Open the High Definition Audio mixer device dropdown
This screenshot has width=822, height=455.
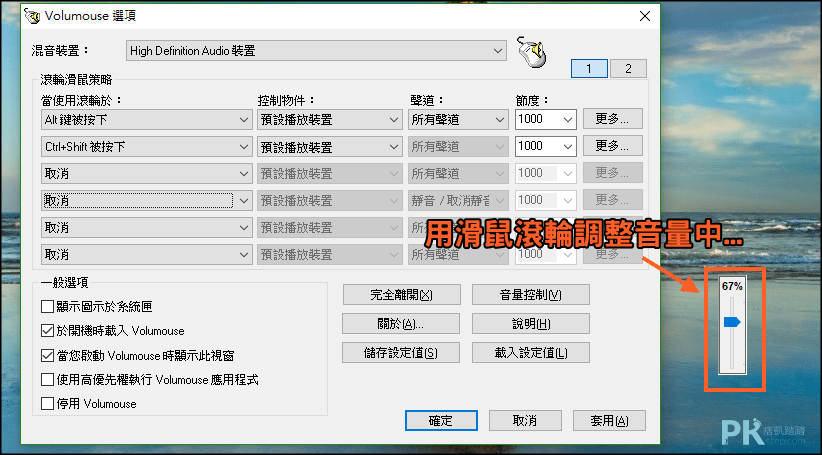coord(316,51)
